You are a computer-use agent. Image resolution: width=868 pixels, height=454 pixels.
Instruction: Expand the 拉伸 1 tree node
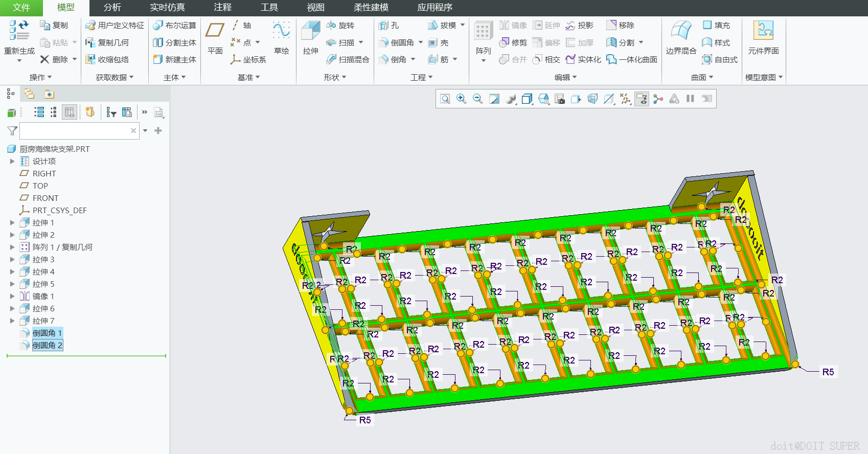12,222
